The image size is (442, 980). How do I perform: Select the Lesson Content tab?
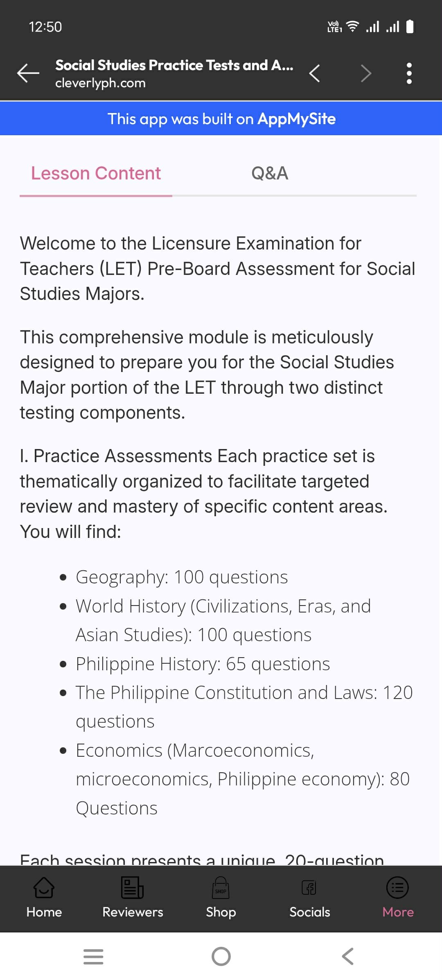[96, 173]
